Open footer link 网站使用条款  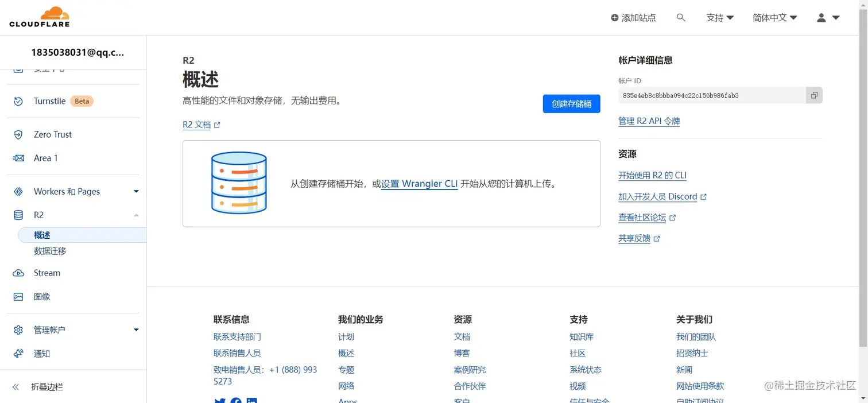click(x=700, y=386)
